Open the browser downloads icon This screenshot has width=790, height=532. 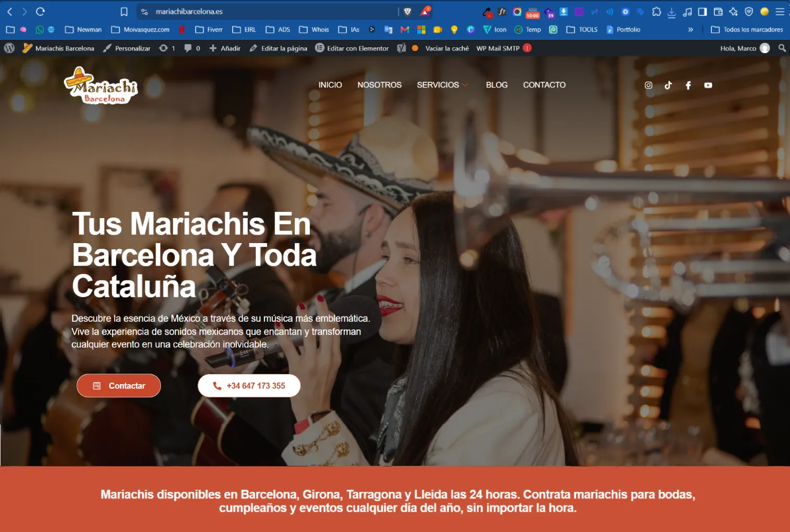(x=672, y=11)
